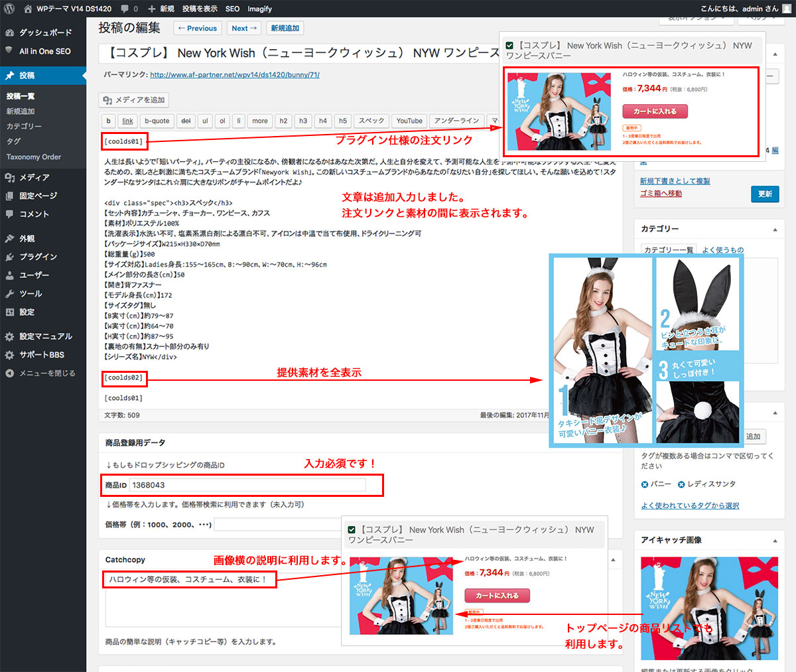
Task: Click the 新規追加 button beside Next
Action: click(x=285, y=29)
